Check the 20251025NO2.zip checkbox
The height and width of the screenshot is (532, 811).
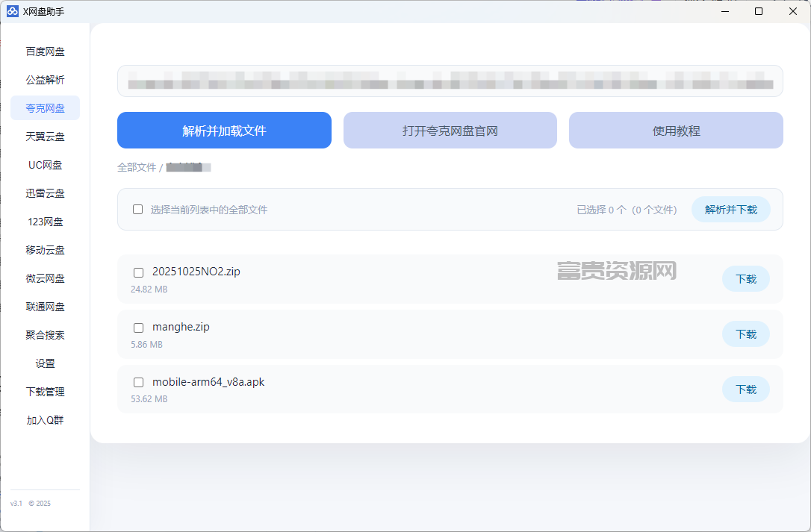tap(139, 272)
